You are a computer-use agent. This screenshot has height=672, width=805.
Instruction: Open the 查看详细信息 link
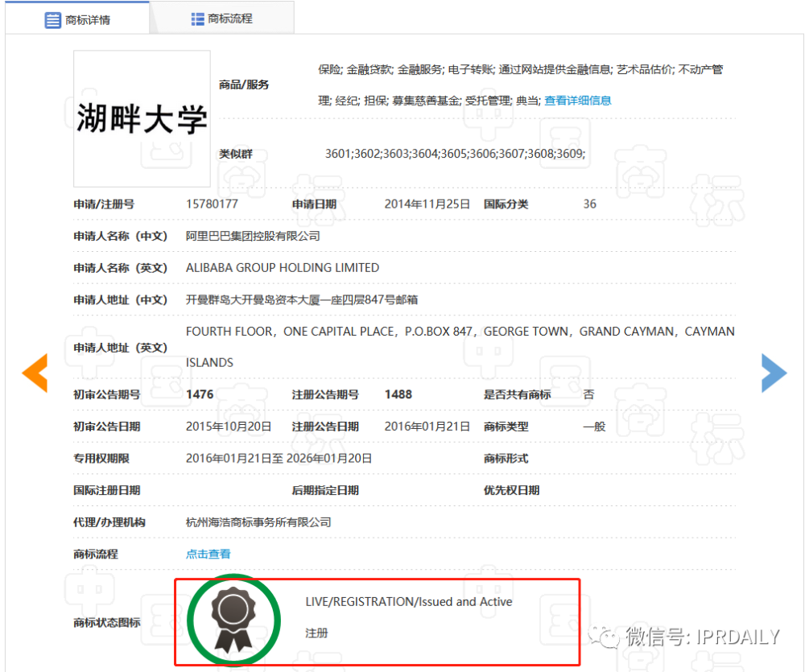pyautogui.click(x=577, y=101)
